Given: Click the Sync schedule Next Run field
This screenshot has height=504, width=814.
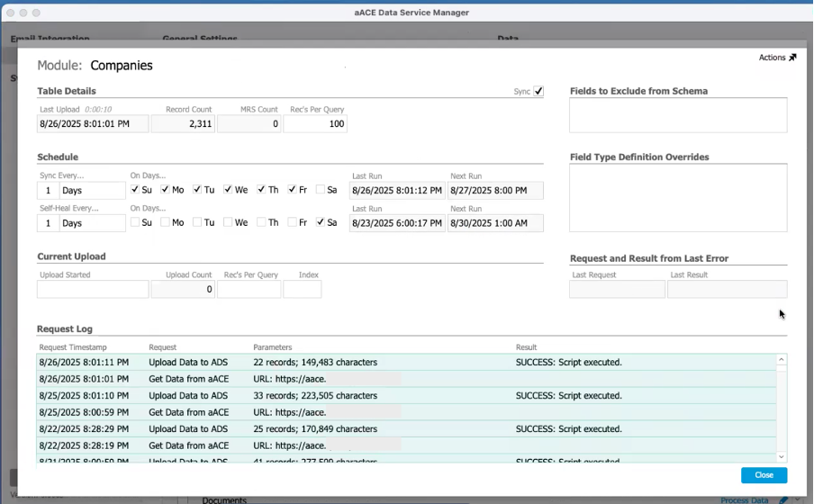Looking at the screenshot, I should click(495, 191).
